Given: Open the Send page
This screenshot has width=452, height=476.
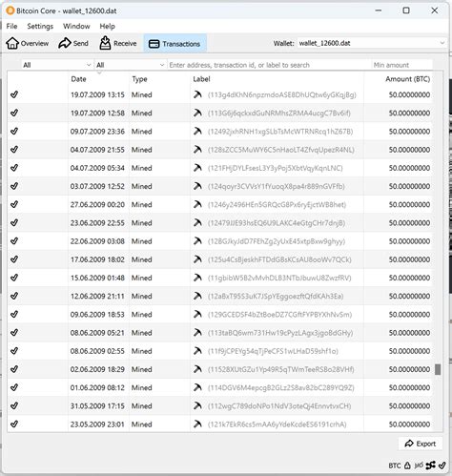Looking at the screenshot, I should [x=73, y=43].
